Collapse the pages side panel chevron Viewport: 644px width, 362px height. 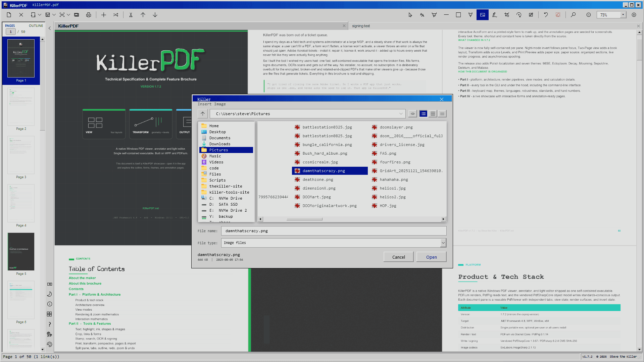tap(50, 28)
